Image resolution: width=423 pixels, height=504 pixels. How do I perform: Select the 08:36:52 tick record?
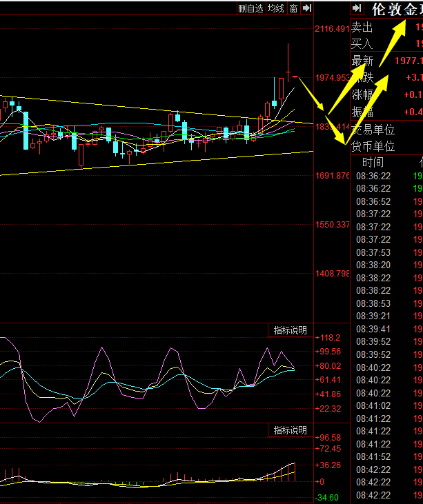(x=373, y=201)
